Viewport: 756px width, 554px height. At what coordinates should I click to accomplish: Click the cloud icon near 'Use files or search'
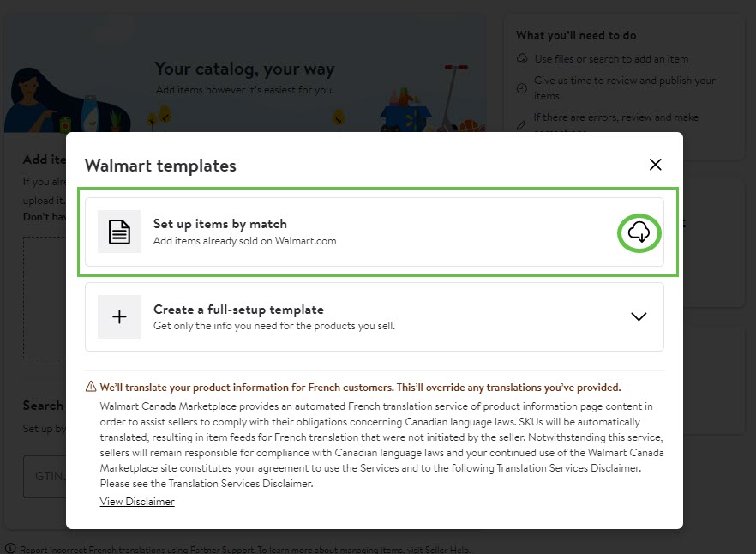tap(522, 59)
